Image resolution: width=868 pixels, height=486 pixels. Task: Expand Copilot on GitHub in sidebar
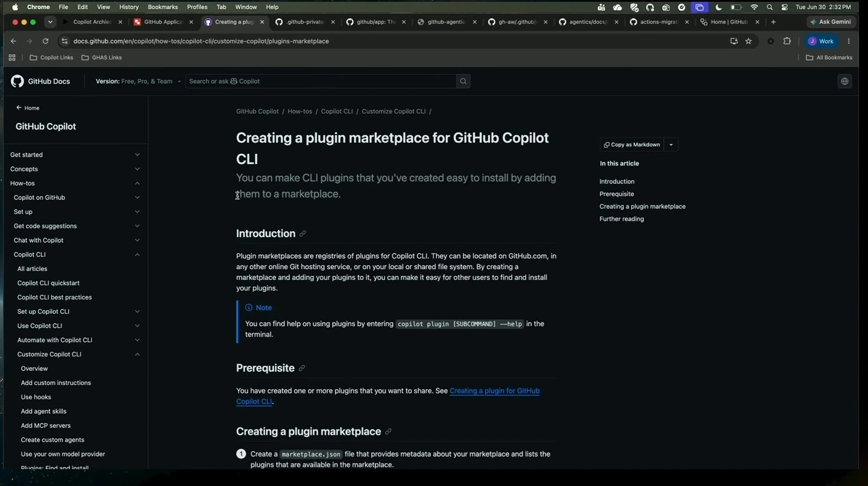(x=137, y=198)
